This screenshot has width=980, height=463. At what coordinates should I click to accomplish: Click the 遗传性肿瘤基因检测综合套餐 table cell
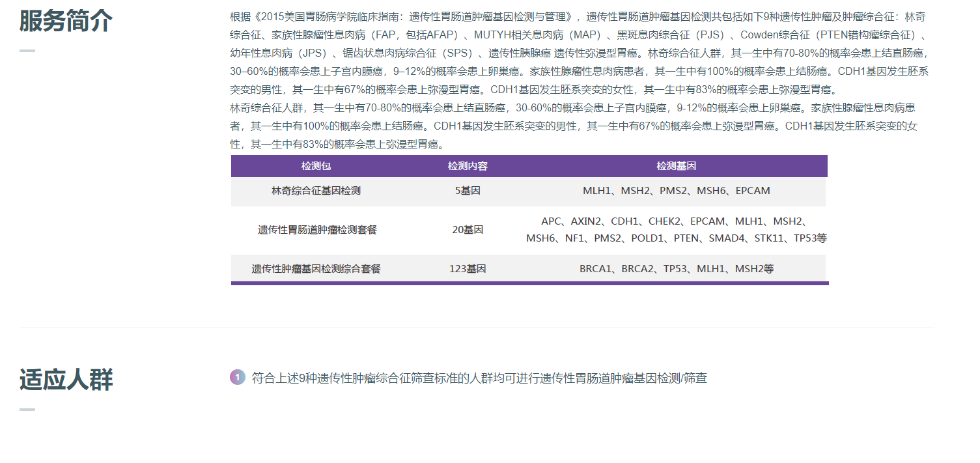tap(316, 269)
